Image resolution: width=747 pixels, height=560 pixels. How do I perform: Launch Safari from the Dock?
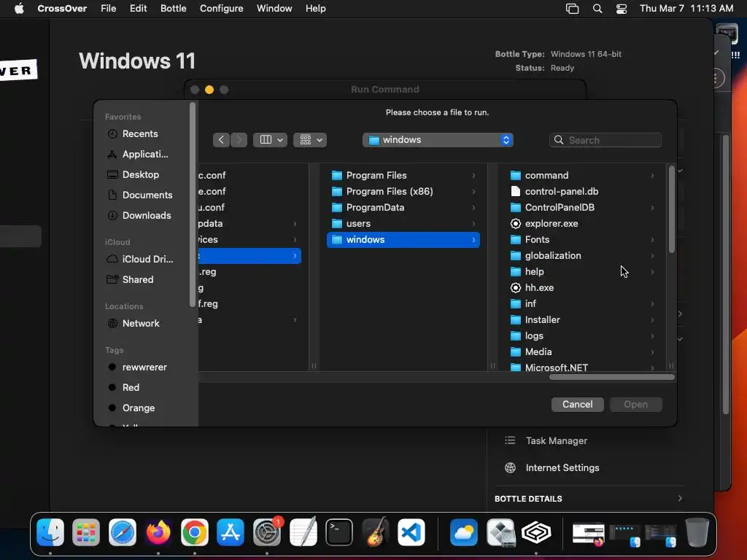[123, 532]
